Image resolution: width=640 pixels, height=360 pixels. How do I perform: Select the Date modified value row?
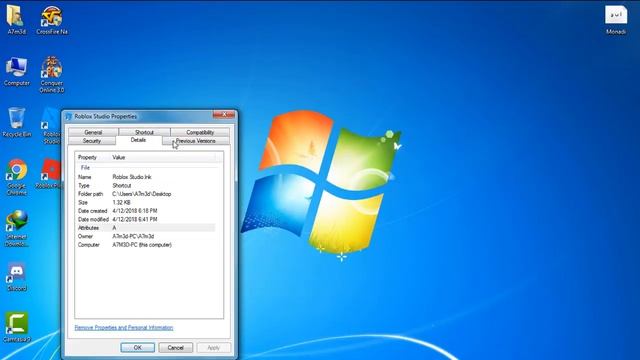point(146,220)
